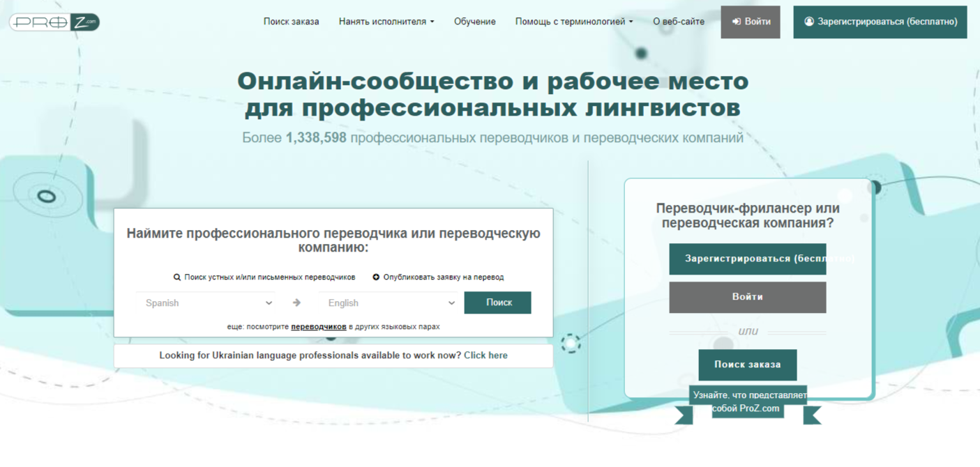980x467 pixels.
Task: Open 'Поиск заказа' in top navigation
Action: click(x=291, y=22)
